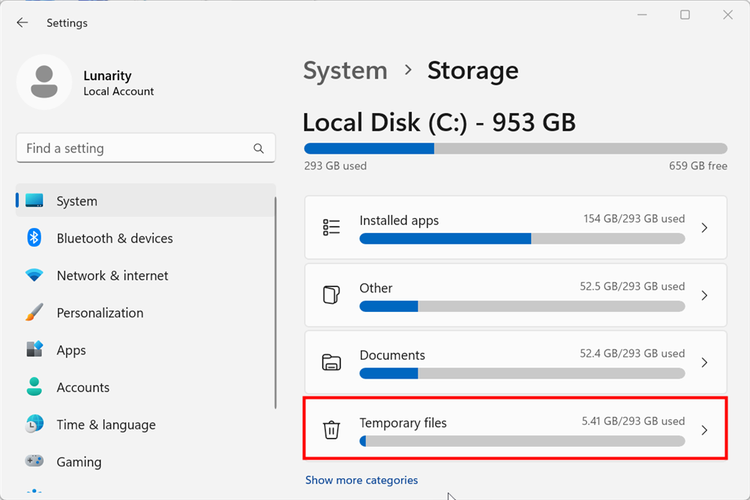Click Show more categories link
This screenshot has width=750, height=500.
pos(361,480)
